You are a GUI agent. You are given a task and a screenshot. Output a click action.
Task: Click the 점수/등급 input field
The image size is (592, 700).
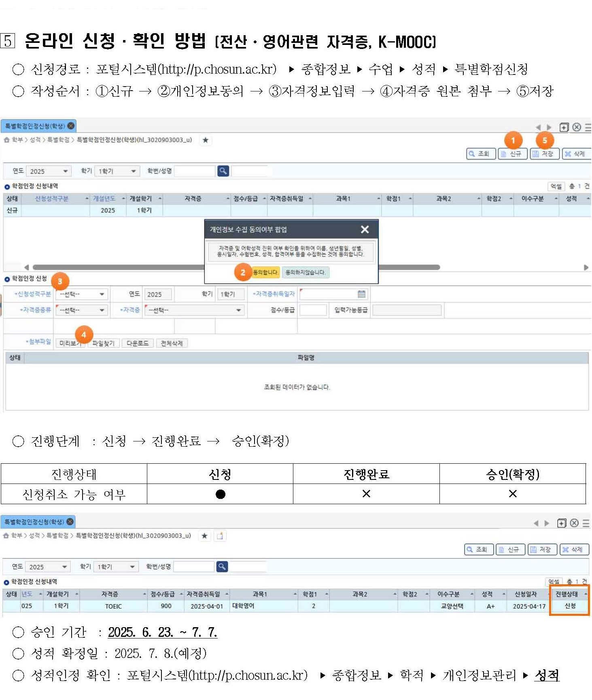pyautogui.click(x=313, y=310)
